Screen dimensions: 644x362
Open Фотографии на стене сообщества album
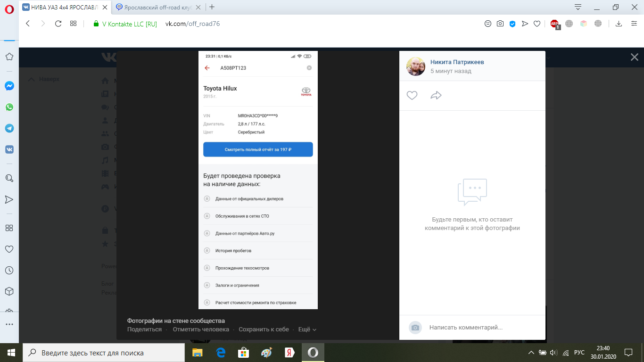click(176, 321)
